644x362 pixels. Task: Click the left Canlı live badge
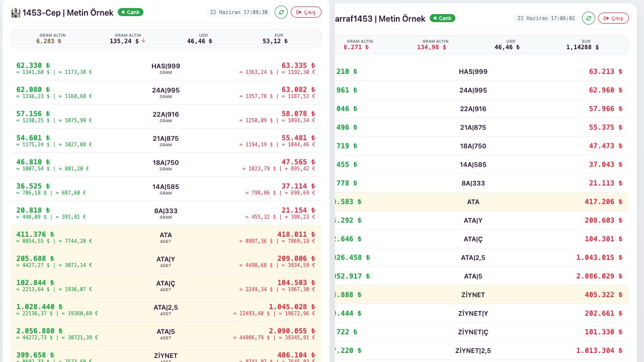130,12
